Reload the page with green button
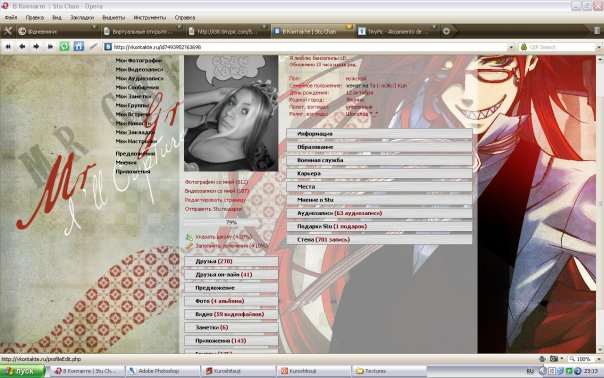Screen dimensions: 604x378 [x=64, y=47]
